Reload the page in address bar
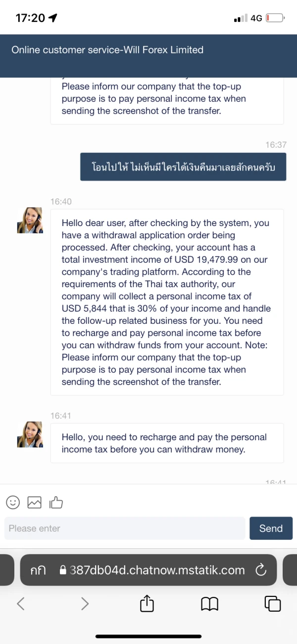 pos(261,570)
